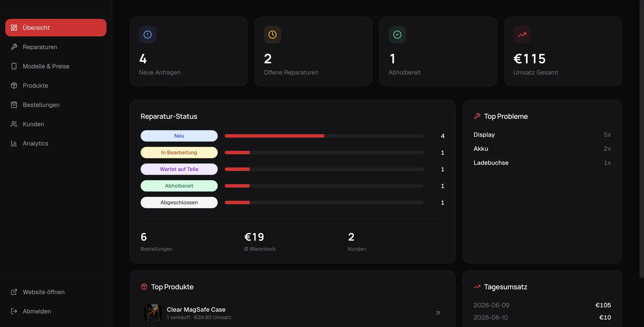Click the Neue Anfragen label
Screen dimensions: 644x327
160,73
